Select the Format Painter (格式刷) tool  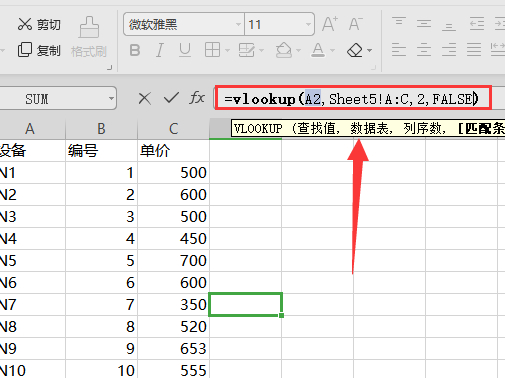pos(89,37)
